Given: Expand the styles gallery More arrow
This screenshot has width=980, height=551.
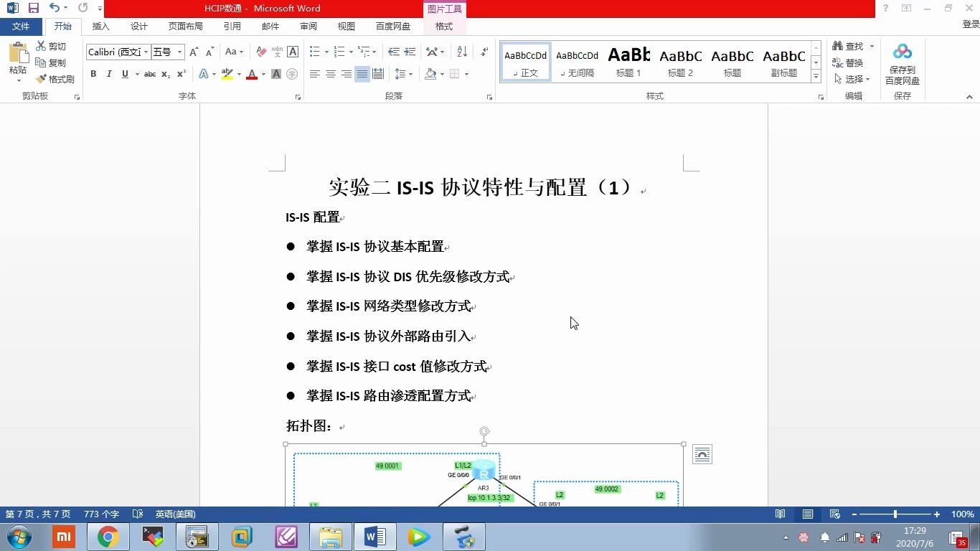Looking at the screenshot, I should tap(816, 76).
